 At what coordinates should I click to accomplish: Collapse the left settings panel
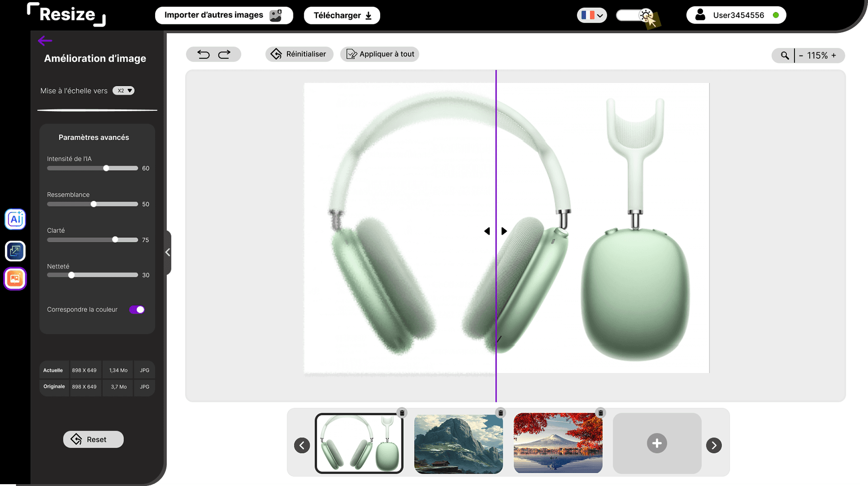coord(168,252)
